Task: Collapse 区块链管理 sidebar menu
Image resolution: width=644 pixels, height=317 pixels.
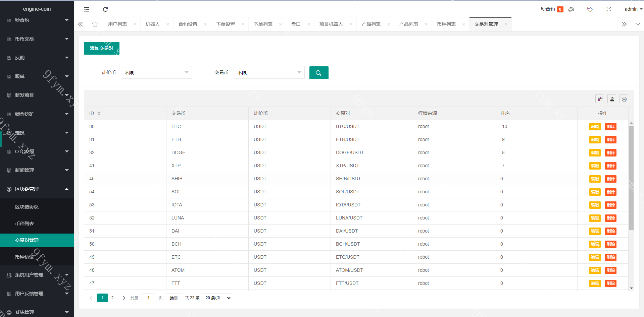Action: coord(37,189)
